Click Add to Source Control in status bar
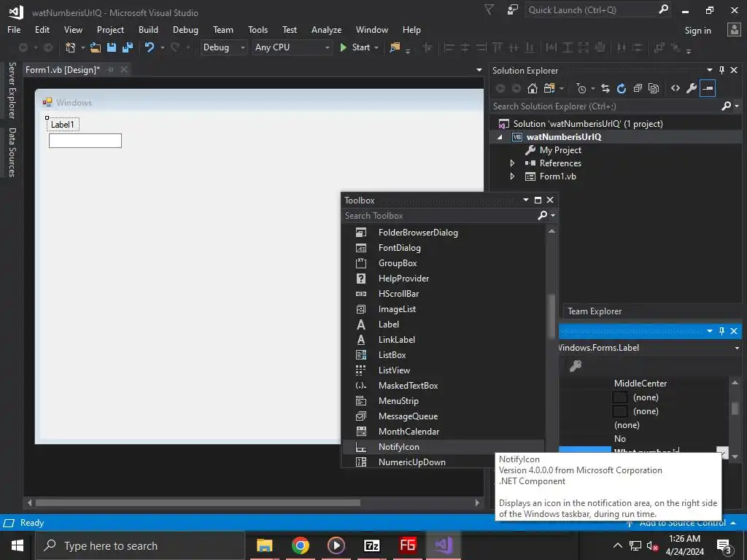Image resolution: width=747 pixels, height=560 pixels. click(682, 523)
